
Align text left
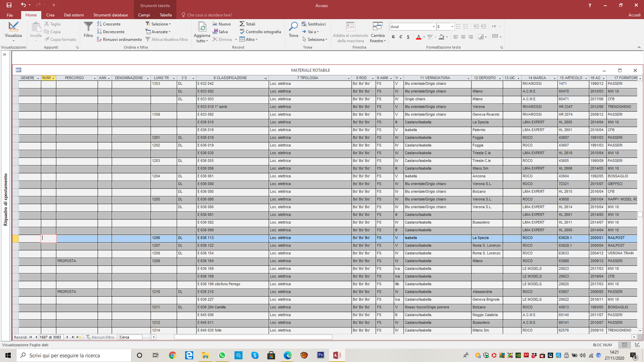pyautogui.click(x=455, y=37)
